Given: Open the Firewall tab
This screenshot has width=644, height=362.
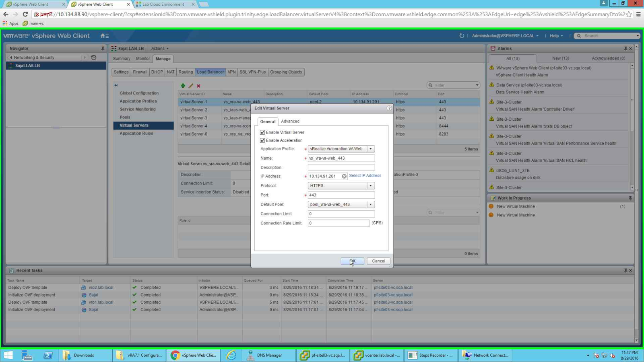Looking at the screenshot, I should (x=140, y=72).
